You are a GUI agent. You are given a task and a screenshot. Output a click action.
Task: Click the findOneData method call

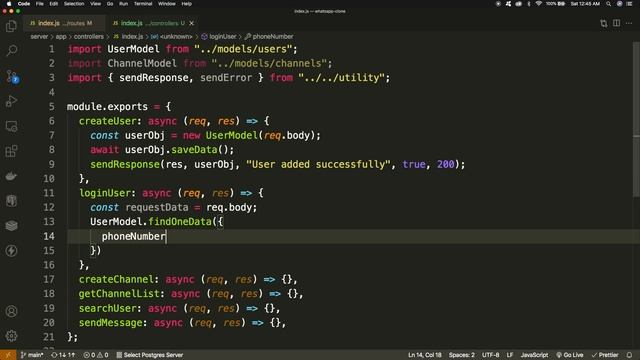coord(180,222)
